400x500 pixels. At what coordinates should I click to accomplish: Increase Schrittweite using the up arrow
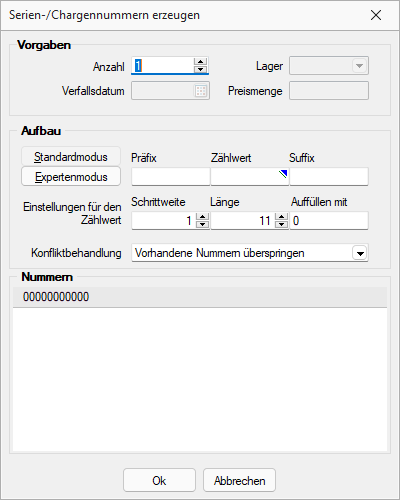pyautogui.click(x=202, y=217)
